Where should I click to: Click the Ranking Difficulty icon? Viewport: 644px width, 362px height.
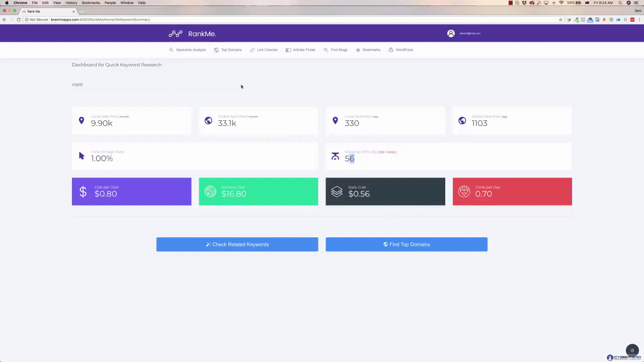tap(335, 156)
